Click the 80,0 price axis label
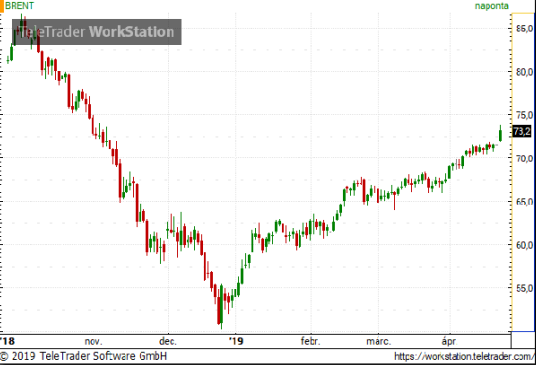 524,72
